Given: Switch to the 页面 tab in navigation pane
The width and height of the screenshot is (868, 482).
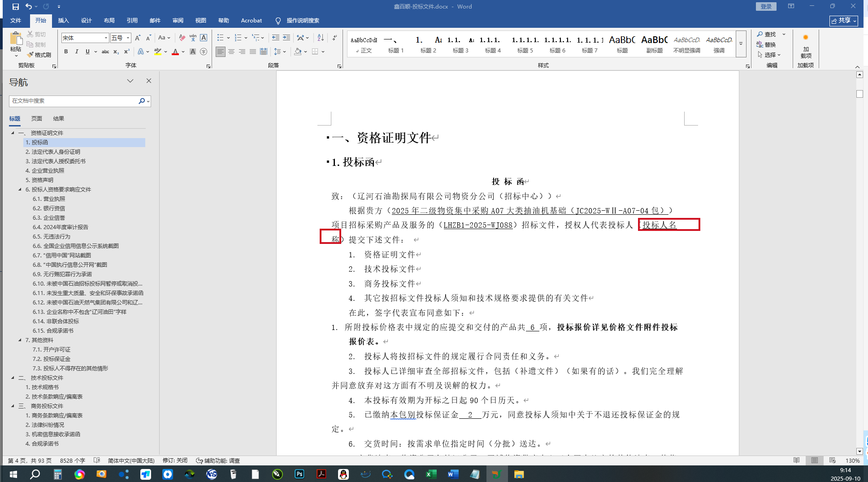Looking at the screenshot, I should pyautogui.click(x=37, y=119).
